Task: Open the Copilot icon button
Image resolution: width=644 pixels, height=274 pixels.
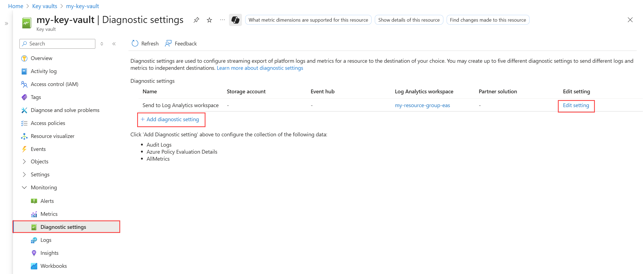Action: tap(235, 20)
